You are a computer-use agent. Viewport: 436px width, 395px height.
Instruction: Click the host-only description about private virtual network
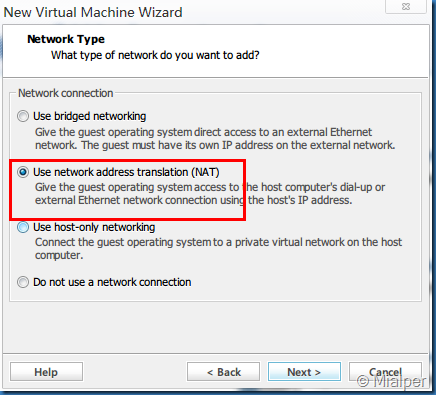[218, 249]
